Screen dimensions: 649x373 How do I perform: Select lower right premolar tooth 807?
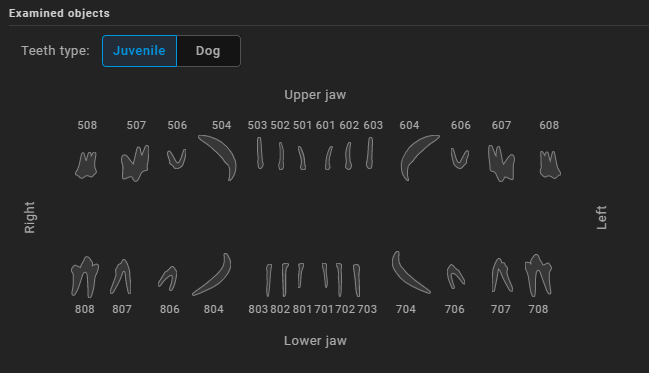coord(121,277)
